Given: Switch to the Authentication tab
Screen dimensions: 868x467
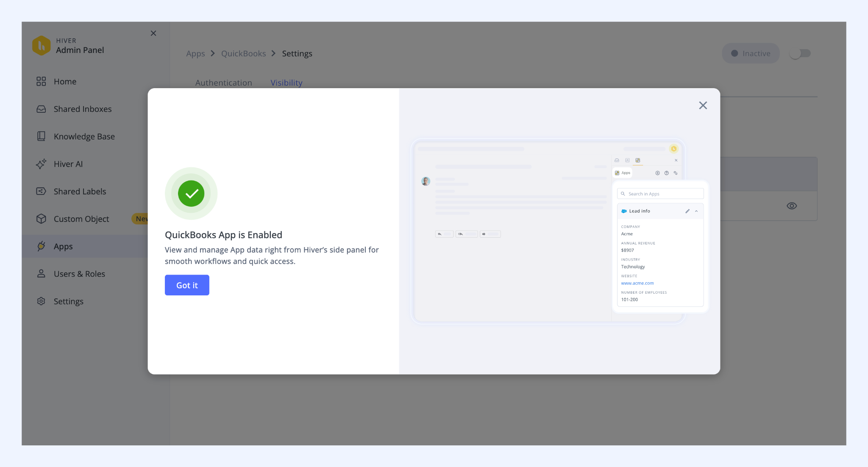Looking at the screenshot, I should click(224, 83).
